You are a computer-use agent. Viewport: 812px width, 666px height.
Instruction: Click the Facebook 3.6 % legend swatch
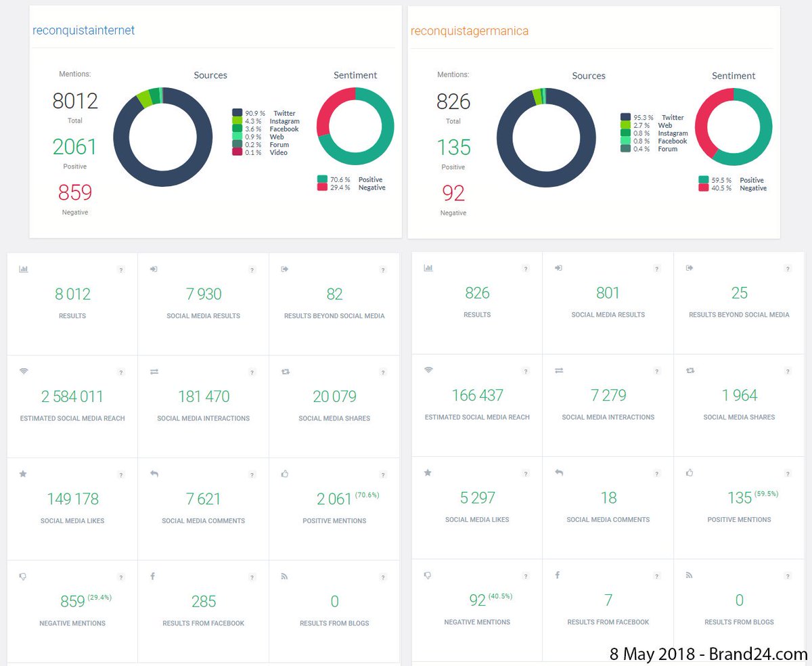[237, 129]
